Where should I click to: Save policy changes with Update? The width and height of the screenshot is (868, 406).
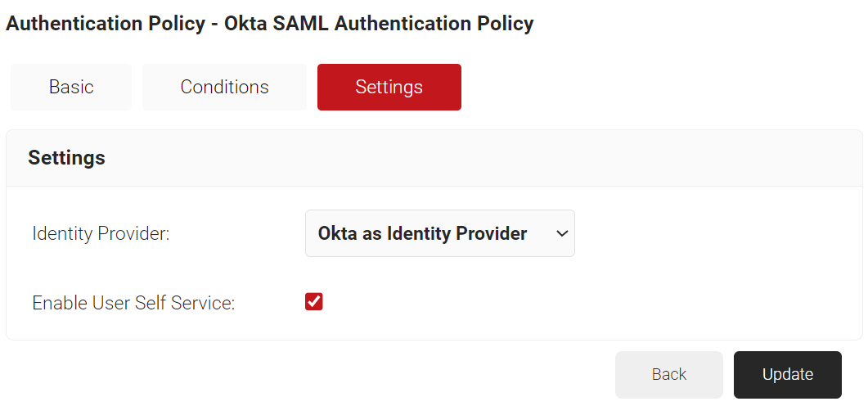[x=788, y=374]
